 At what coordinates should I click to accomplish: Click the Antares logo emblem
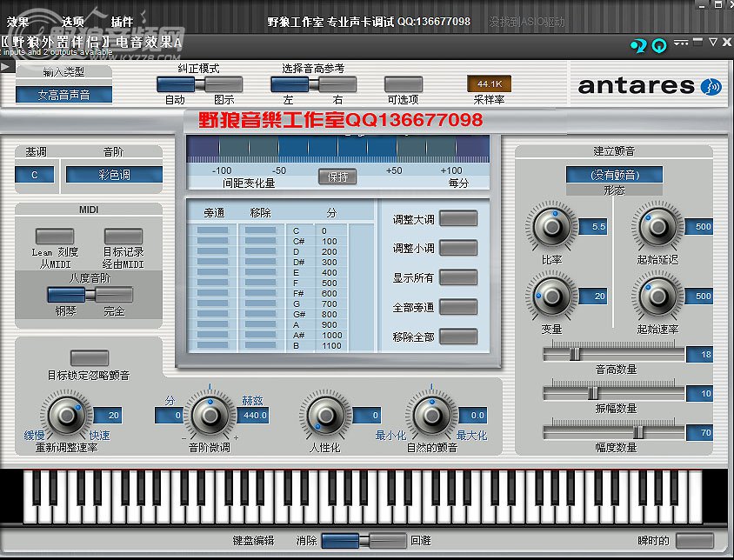tap(711, 86)
